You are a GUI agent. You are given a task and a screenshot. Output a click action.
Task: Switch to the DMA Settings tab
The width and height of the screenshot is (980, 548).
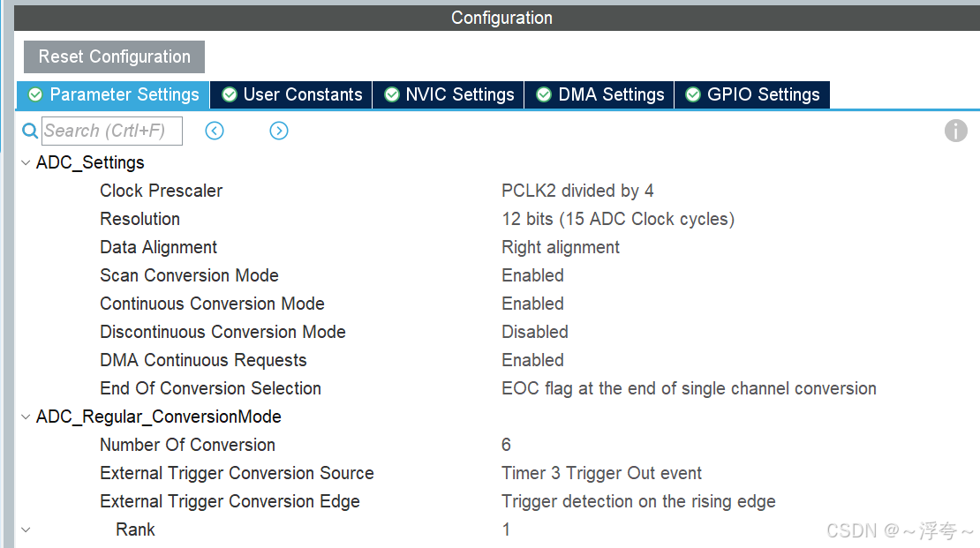coord(599,94)
